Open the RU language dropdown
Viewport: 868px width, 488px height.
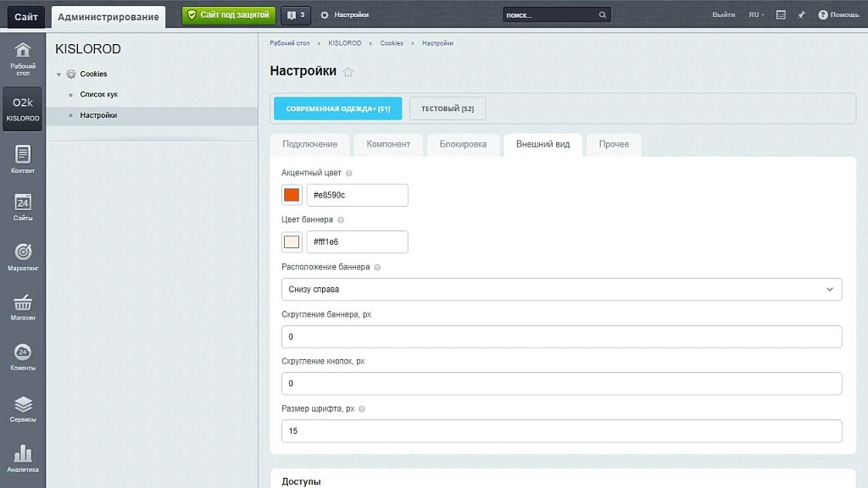(756, 15)
